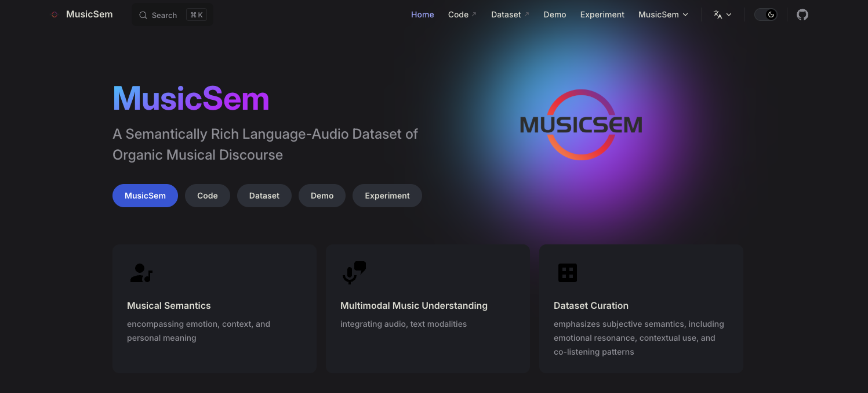868x393 pixels.
Task: Toggle dark mode appearance switch
Action: pyautogui.click(x=765, y=15)
